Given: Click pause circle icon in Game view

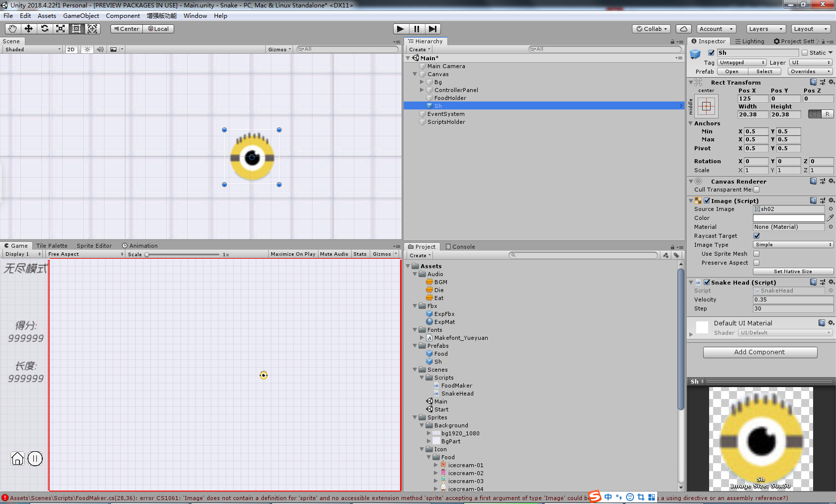Looking at the screenshot, I should tap(35, 458).
